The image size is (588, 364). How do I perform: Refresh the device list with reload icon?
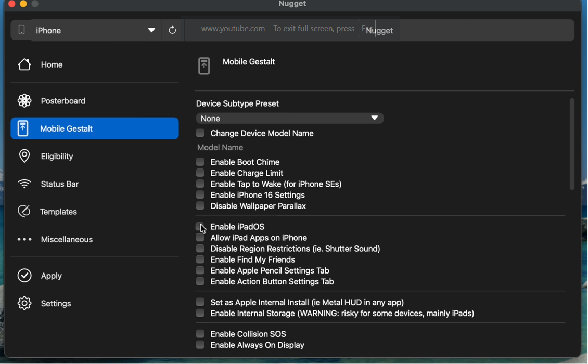tap(172, 30)
